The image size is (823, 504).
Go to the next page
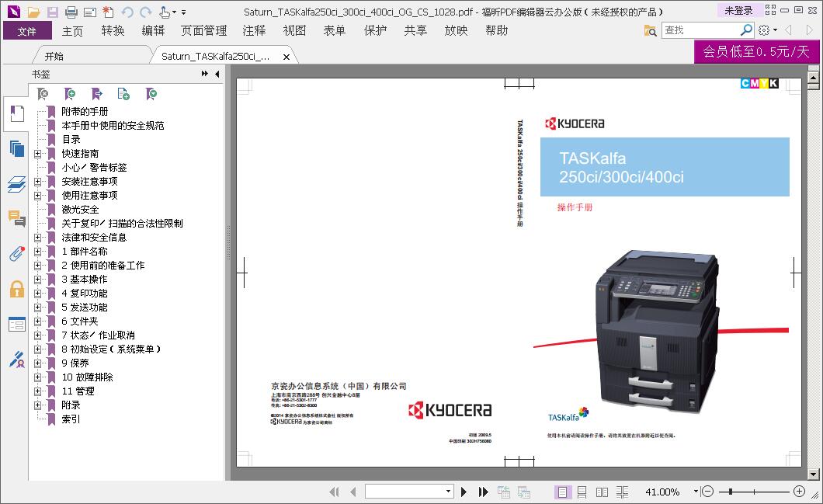(464, 492)
